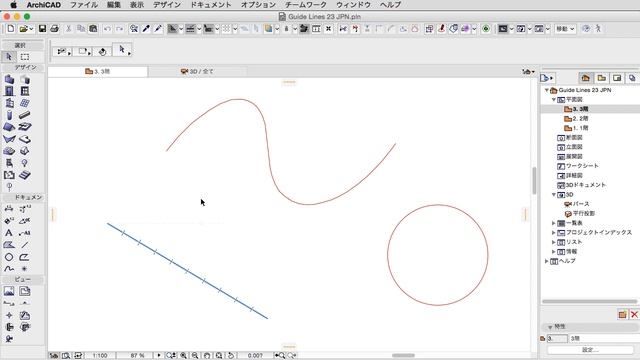Screen dimensions: 640x360
Task: Select the Fill tool
Action: pos(9,245)
